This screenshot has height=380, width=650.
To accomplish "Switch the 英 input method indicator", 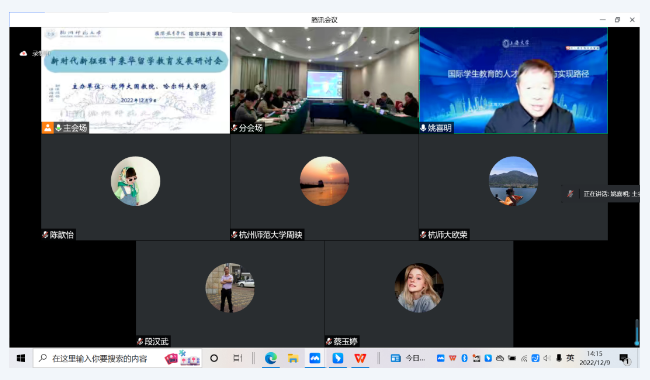I will click(x=570, y=358).
